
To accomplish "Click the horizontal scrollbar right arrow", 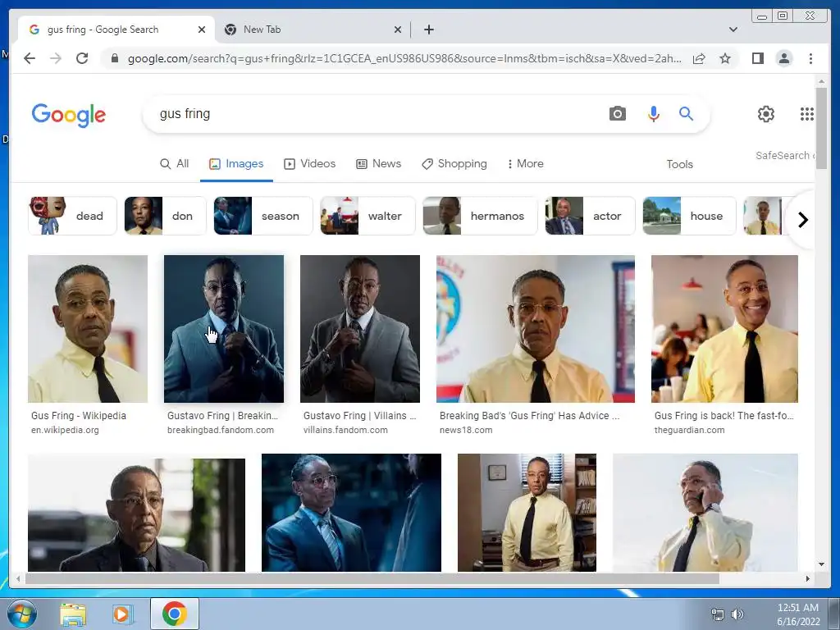I will 808,578.
